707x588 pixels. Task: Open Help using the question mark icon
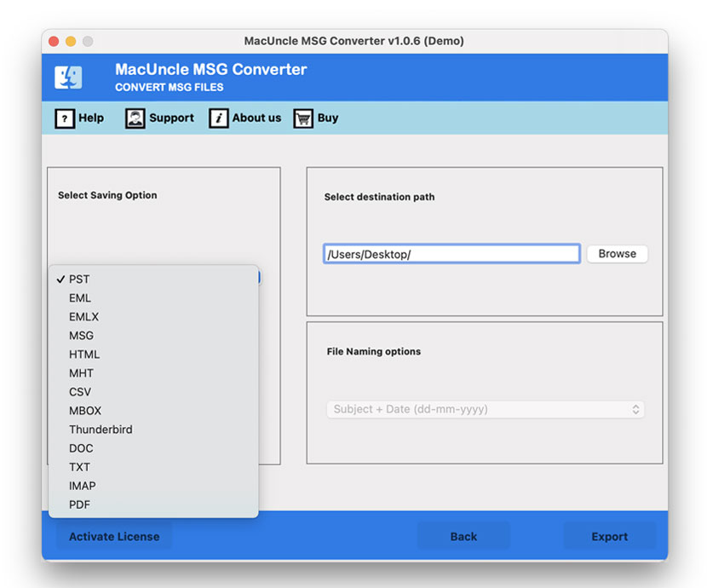click(66, 118)
